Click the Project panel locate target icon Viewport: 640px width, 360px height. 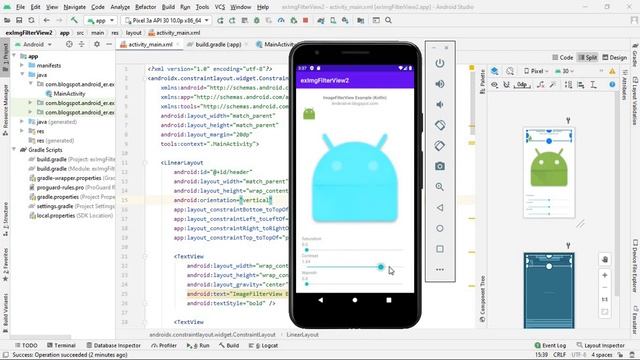pos(69,44)
